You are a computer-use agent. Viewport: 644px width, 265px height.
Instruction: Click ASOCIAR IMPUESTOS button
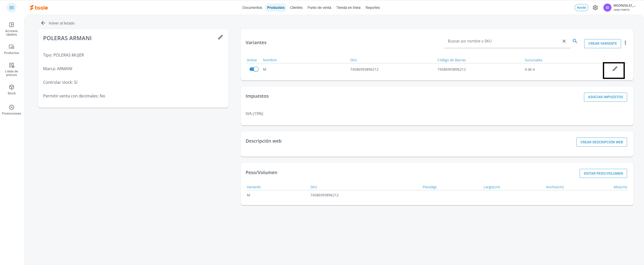point(605,97)
